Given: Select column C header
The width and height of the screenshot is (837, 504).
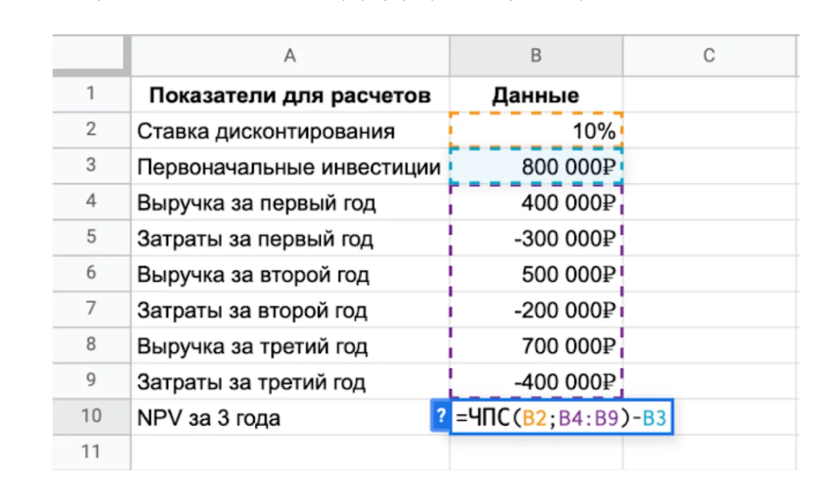Looking at the screenshot, I should coord(709,55).
